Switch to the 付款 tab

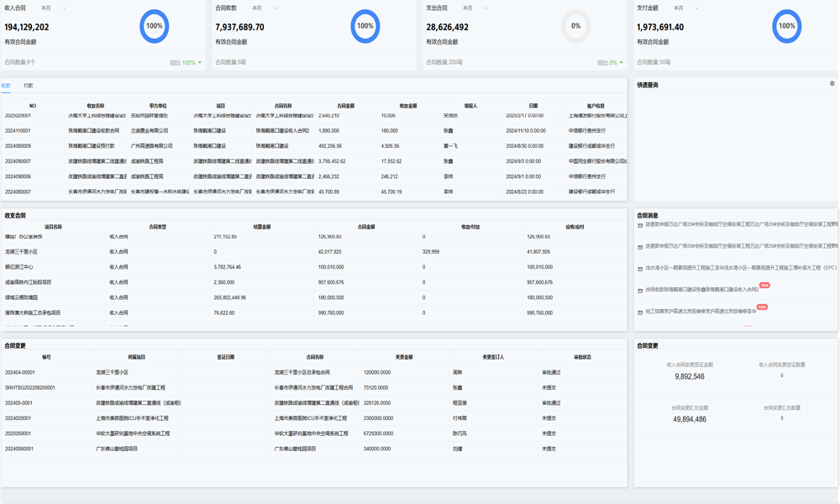click(29, 86)
